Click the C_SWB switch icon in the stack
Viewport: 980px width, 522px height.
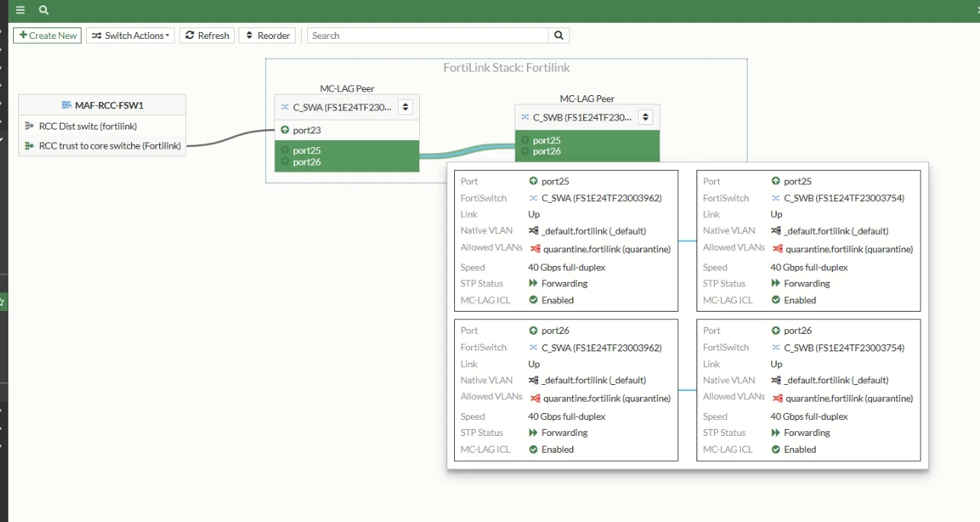click(525, 117)
